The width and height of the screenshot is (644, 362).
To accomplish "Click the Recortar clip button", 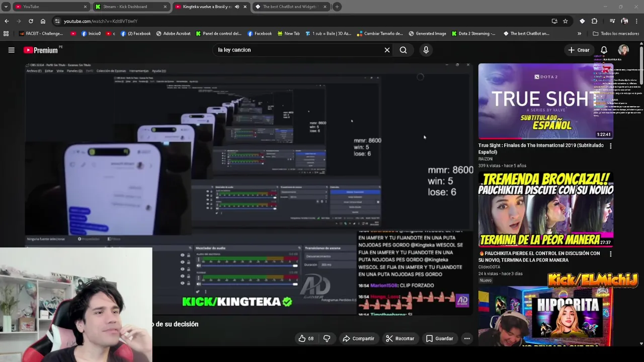I will pos(400,338).
